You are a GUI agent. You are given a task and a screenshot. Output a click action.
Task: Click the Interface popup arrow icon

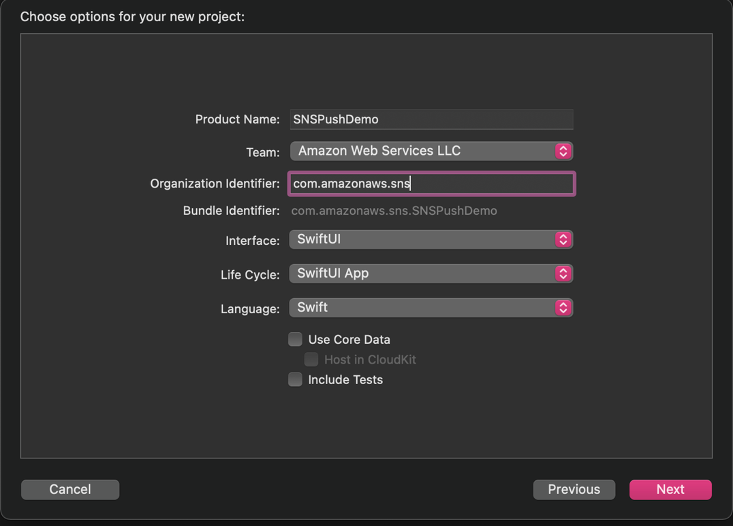(x=563, y=240)
